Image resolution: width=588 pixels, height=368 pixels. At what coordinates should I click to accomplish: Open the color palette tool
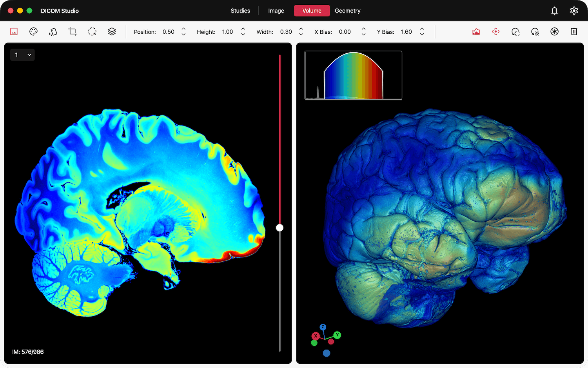[33, 32]
